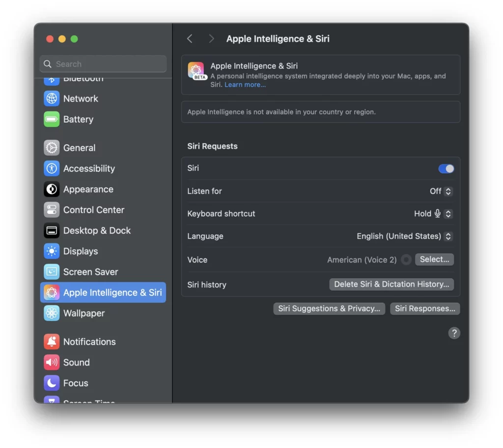The height and width of the screenshot is (448, 503).
Task: Open the Learn more link
Action: (245, 84)
